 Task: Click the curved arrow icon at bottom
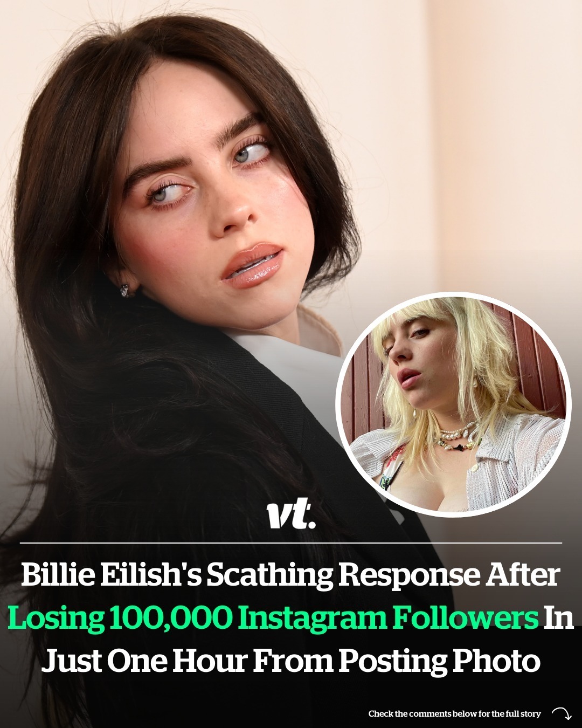pyautogui.click(x=562, y=714)
